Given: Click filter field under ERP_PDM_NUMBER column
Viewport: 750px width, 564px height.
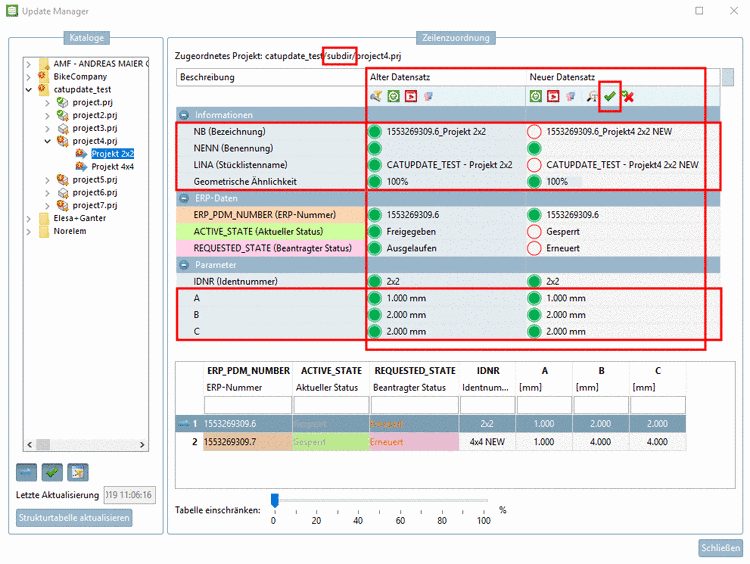Looking at the screenshot, I should click(x=248, y=405).
